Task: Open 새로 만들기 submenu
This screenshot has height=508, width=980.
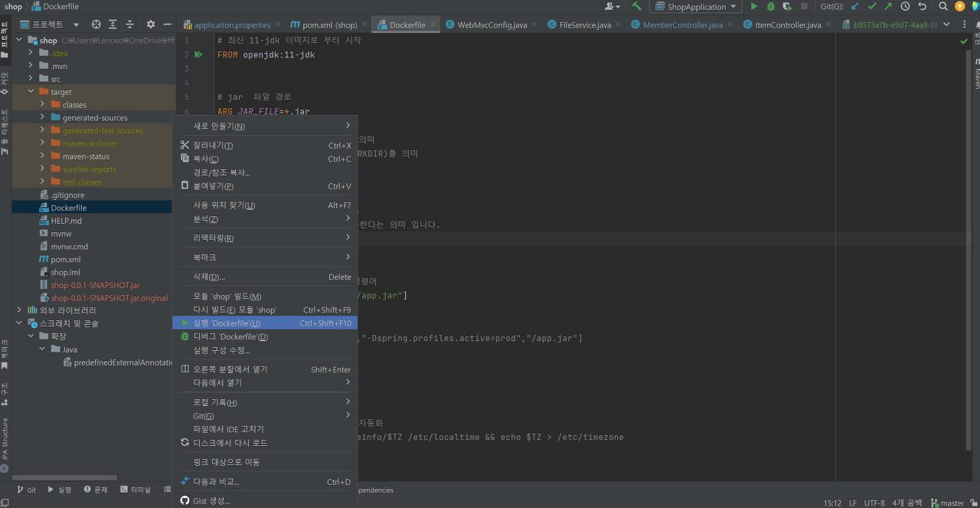Action: click(265, 126)
